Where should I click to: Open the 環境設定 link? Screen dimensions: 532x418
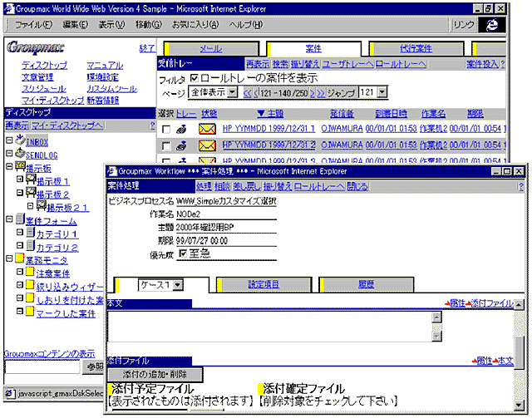click(102, 77)
